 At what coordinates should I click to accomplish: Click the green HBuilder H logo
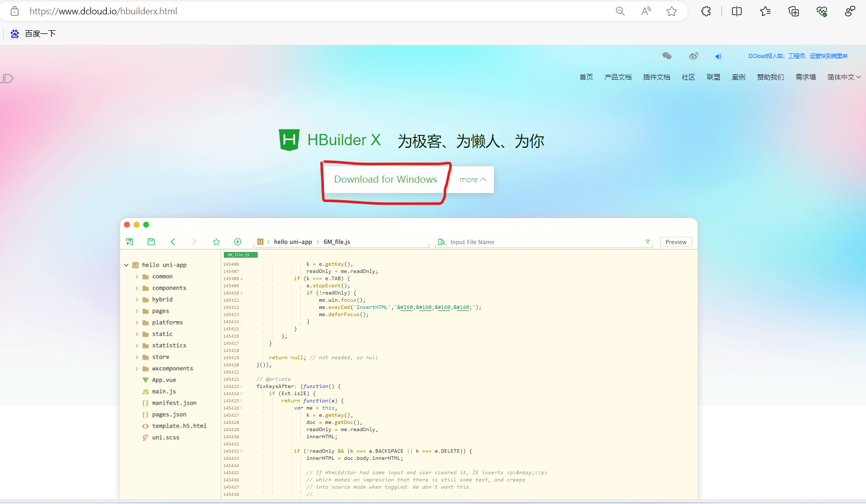point(289,140)
